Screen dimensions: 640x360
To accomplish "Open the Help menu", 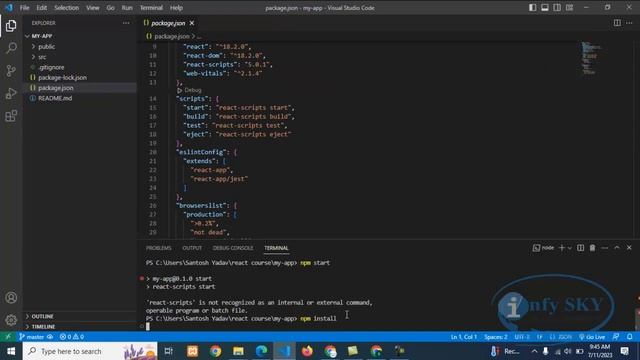I will (176, 8).
